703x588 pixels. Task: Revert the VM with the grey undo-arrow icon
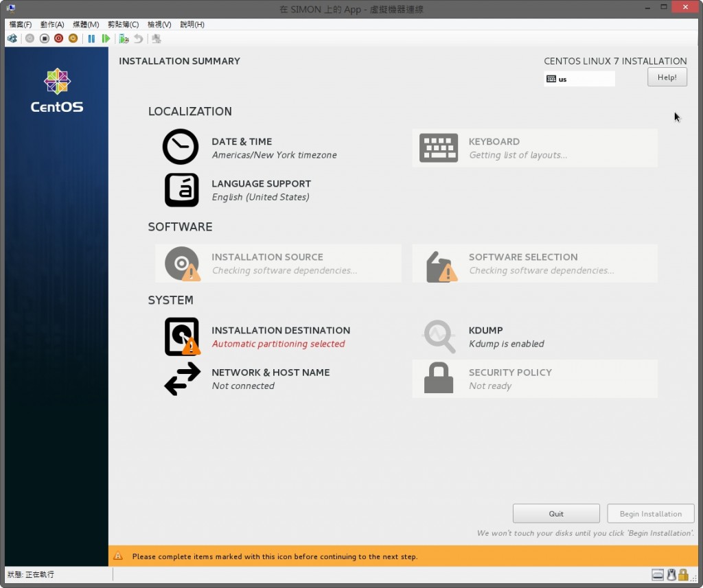138,38
